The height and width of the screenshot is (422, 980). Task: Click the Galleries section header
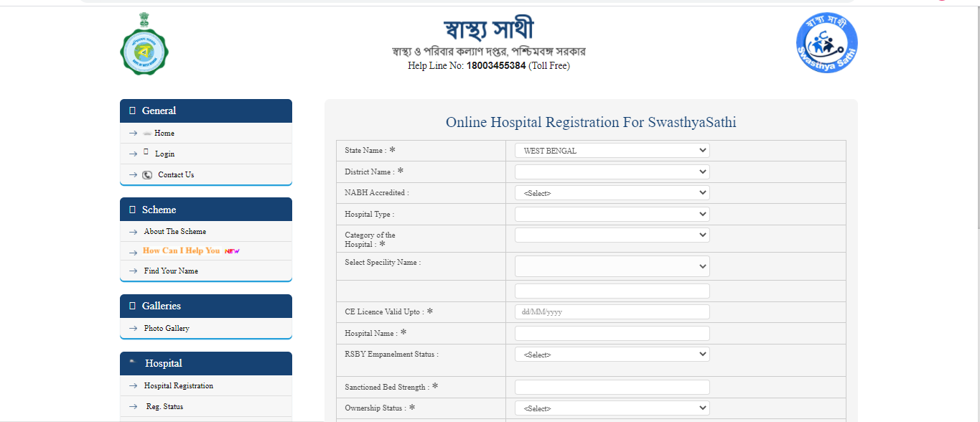(206, 306)
